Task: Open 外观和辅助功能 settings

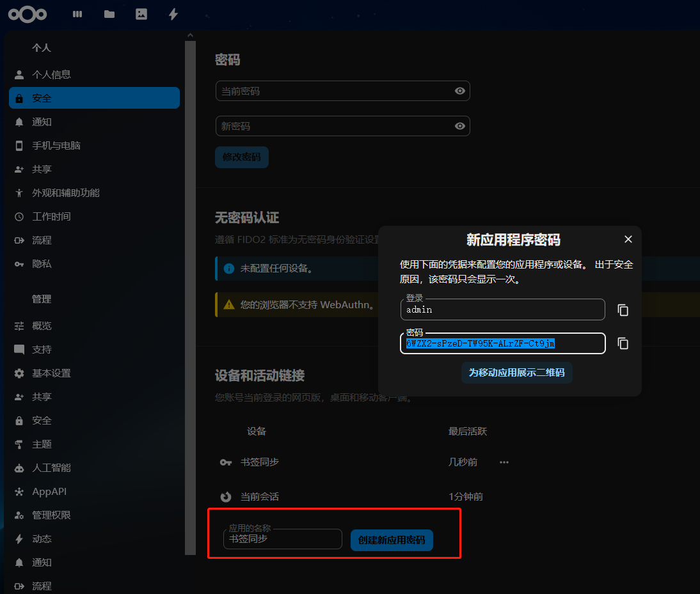Action: click(x=94, y=192)
